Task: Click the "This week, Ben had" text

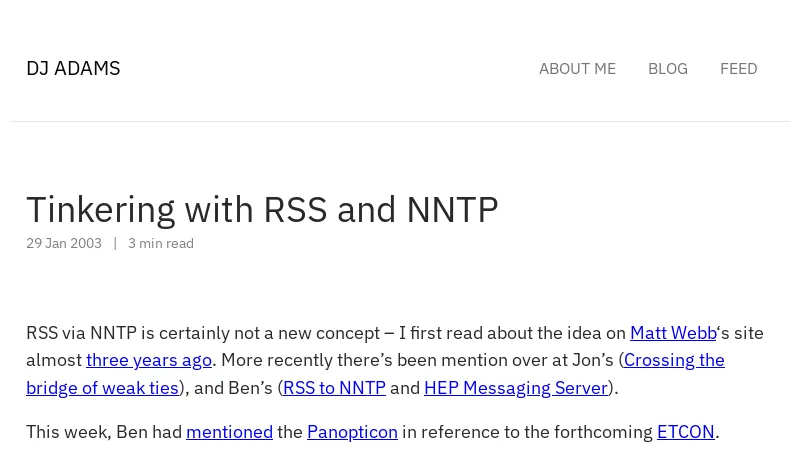Action: pos(104,432)
